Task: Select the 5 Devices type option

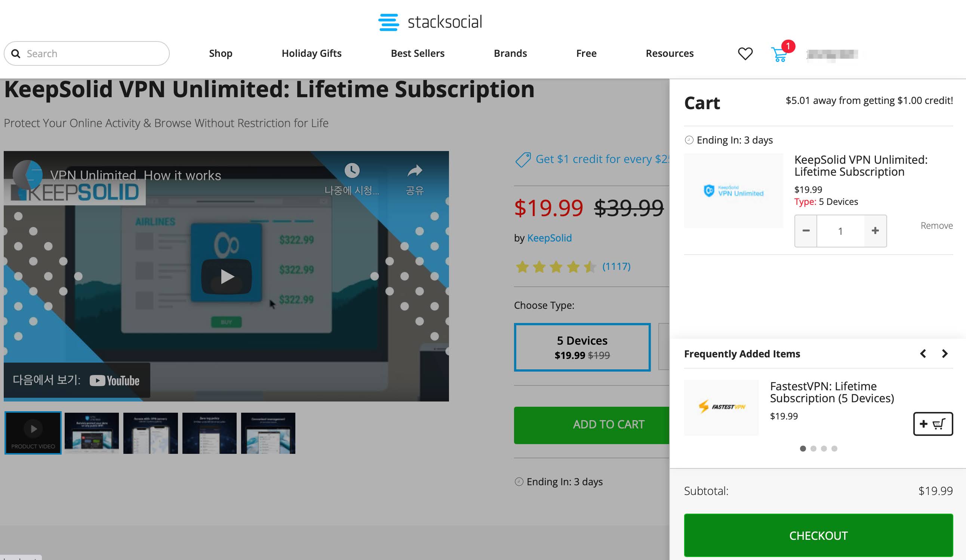Action: pos(582,347)
